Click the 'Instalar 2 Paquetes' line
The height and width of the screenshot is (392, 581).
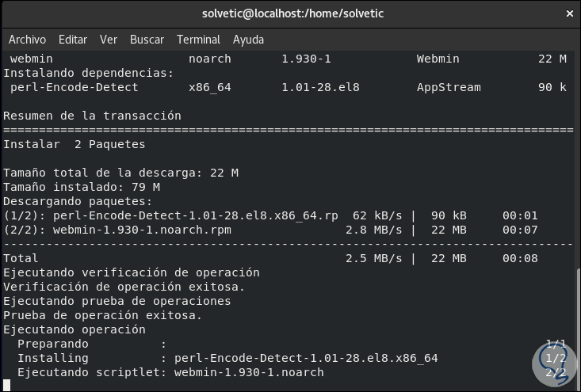tap(75, 144)
